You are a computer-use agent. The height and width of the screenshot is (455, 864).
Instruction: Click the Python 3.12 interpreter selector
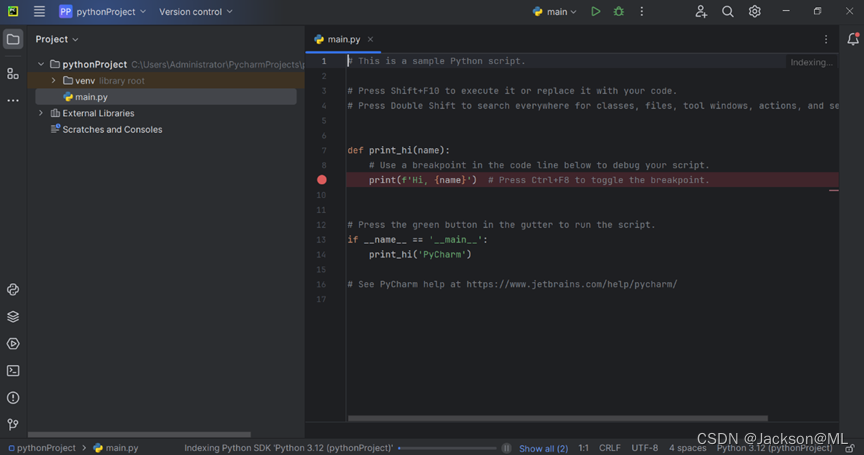[774, 448]
